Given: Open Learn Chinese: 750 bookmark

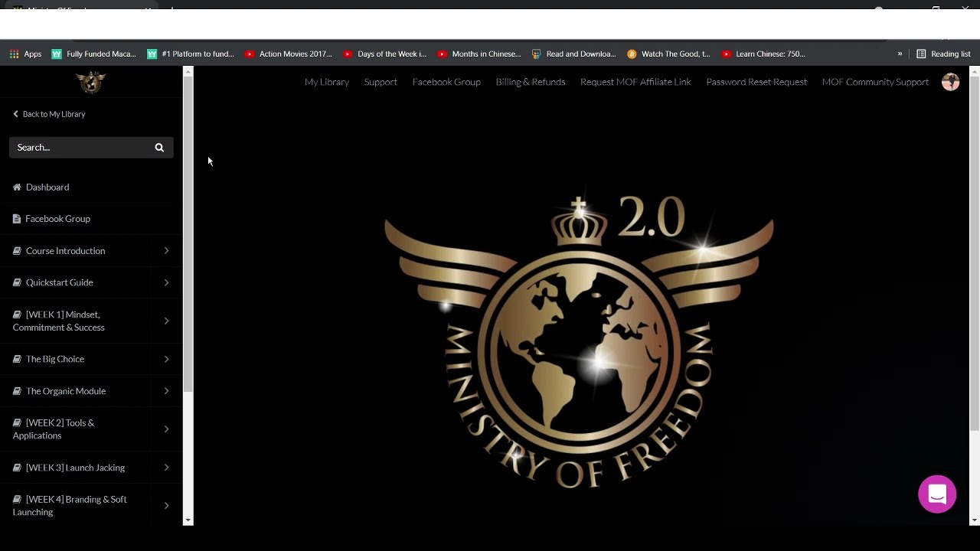Looking at the screenshot, I should pyautogui.click(x=763, y=54).
